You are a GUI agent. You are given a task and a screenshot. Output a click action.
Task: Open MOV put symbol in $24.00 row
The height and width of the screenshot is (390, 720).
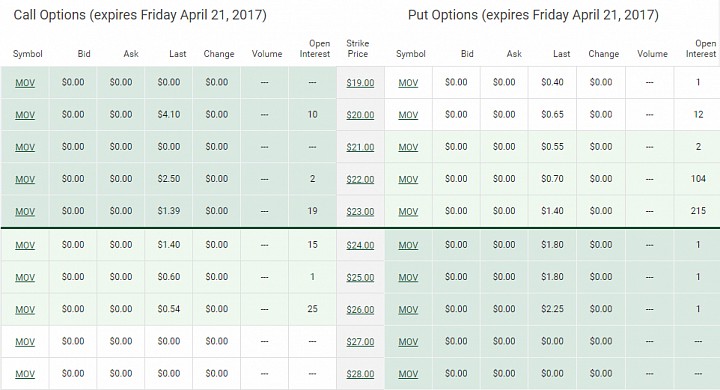408,245
